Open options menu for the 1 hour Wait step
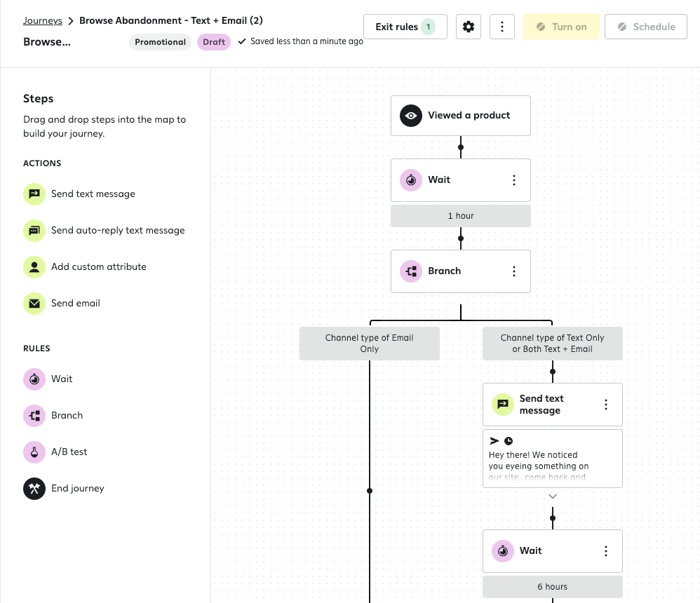Screen dimensions: 700x603 [x=514, y=180]
